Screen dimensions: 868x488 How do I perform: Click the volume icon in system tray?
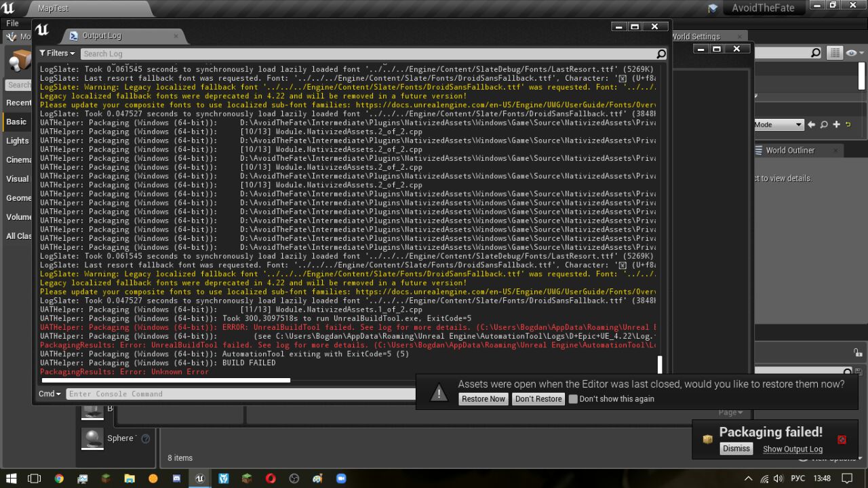778,478
